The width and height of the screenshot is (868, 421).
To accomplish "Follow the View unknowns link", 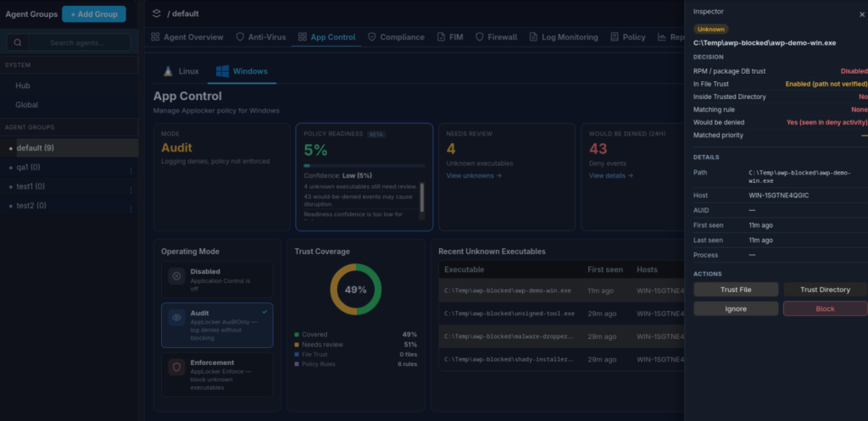I will point(474,176).
